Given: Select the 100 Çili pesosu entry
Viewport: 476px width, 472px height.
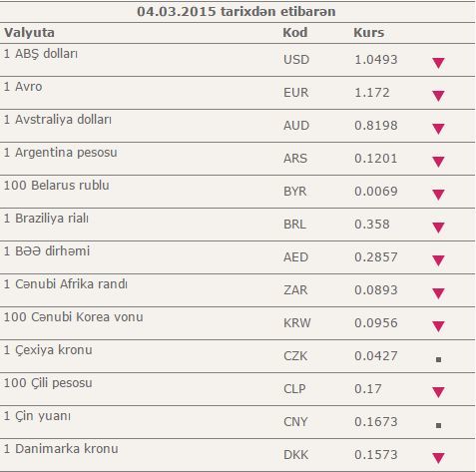Looking at the screenshot, I should click(48, 383).
